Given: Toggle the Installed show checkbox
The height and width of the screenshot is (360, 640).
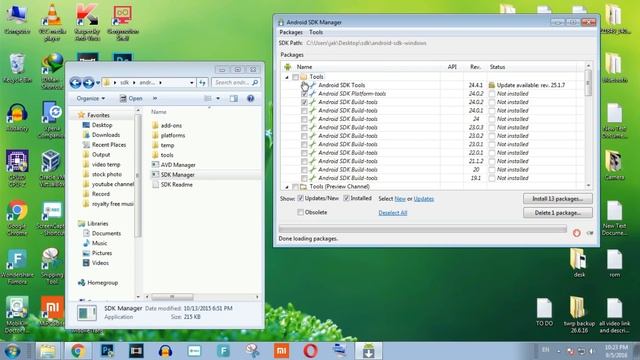Looking at the screenshot, I should (x=347, y=198).
